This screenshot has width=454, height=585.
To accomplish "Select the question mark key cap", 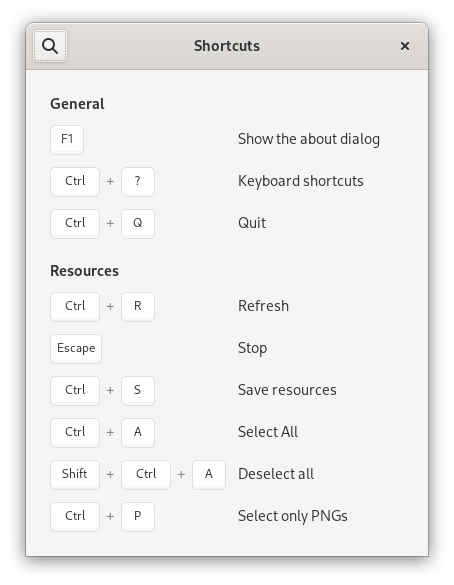I will [138, 182].
